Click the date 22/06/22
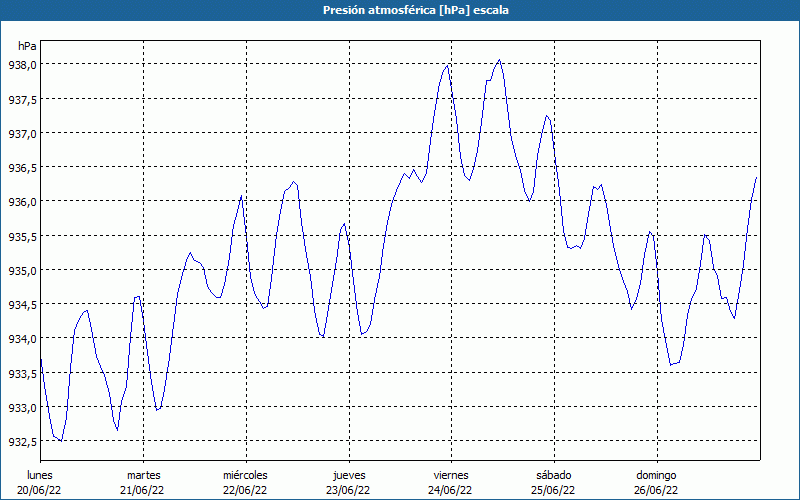The image size is (800, 500). click(x=245, y=490)
